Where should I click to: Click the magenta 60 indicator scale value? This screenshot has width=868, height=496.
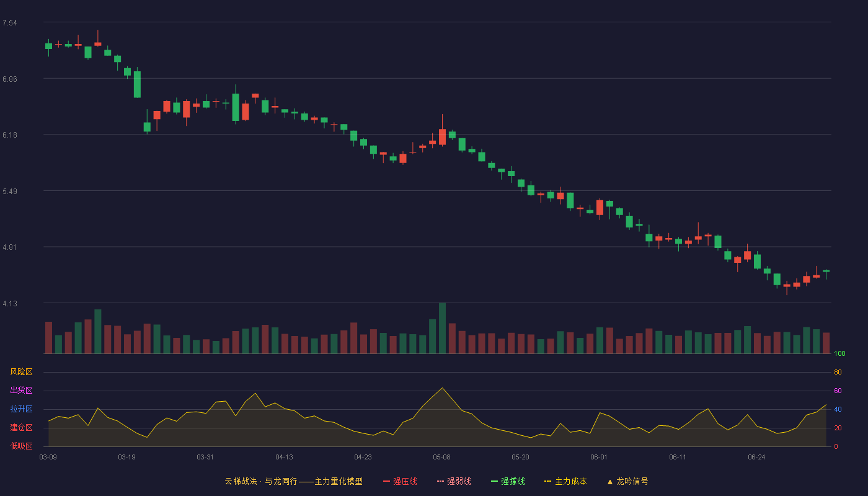click(838, 391)
